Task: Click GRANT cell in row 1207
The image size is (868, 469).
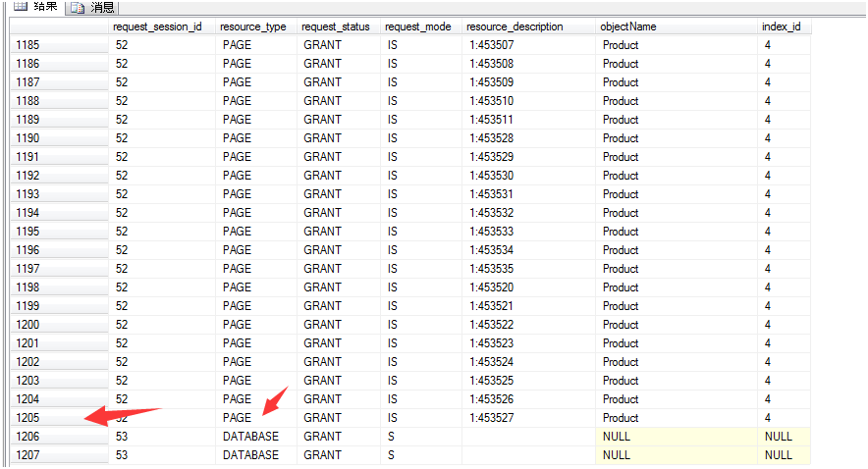Action: pyautogui.click(x=338, y=455)
